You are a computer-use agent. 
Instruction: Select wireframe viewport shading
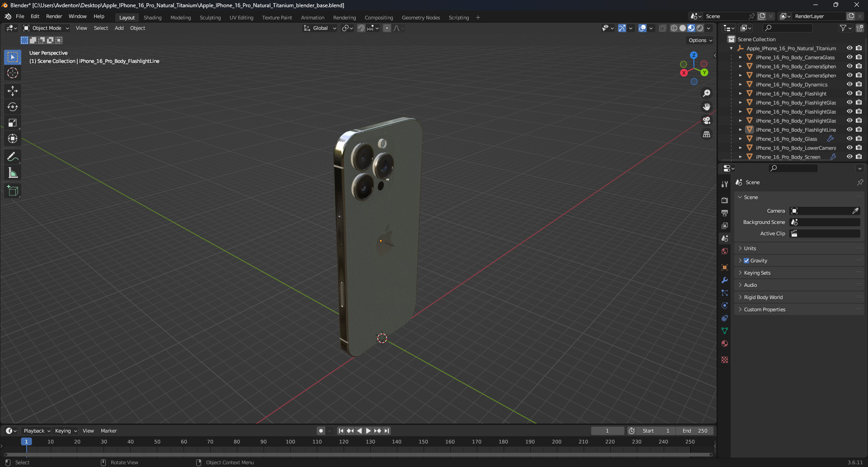[674, 28]
